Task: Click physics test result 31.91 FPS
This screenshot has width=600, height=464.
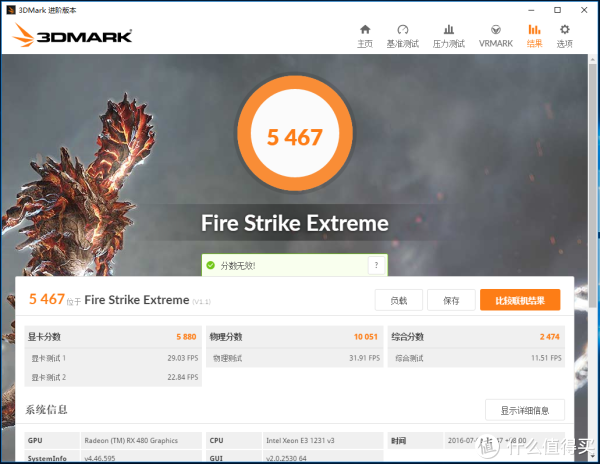Action: [364, 358]
